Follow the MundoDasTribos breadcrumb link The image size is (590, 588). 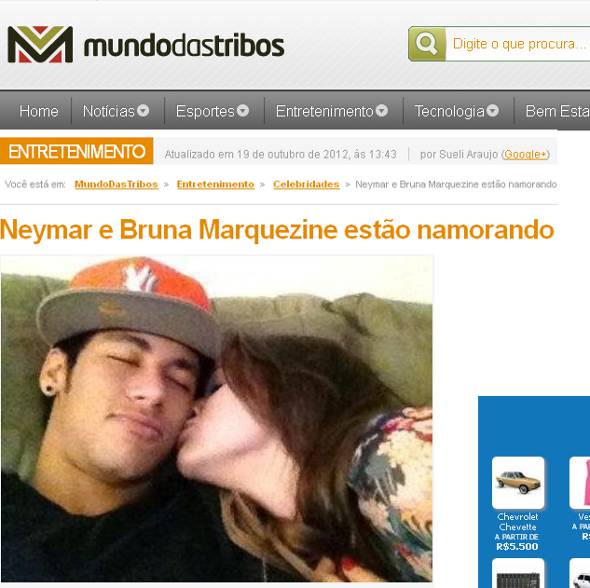pos(116,184)
